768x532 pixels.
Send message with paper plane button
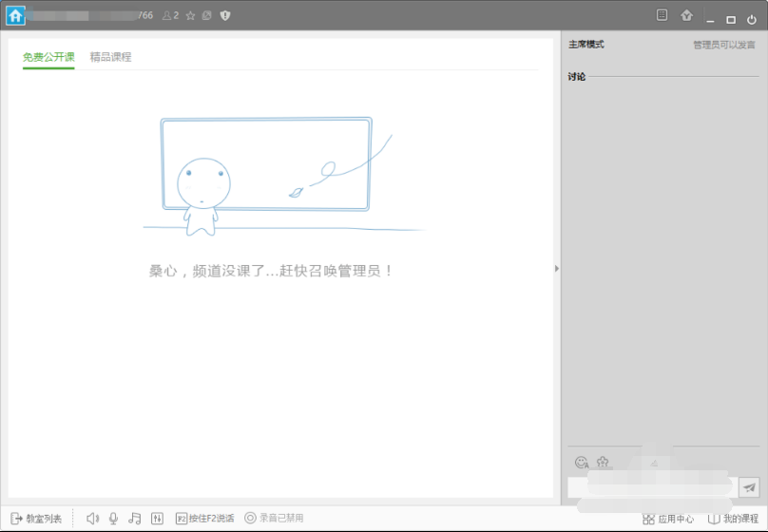(x=749, y=487)
